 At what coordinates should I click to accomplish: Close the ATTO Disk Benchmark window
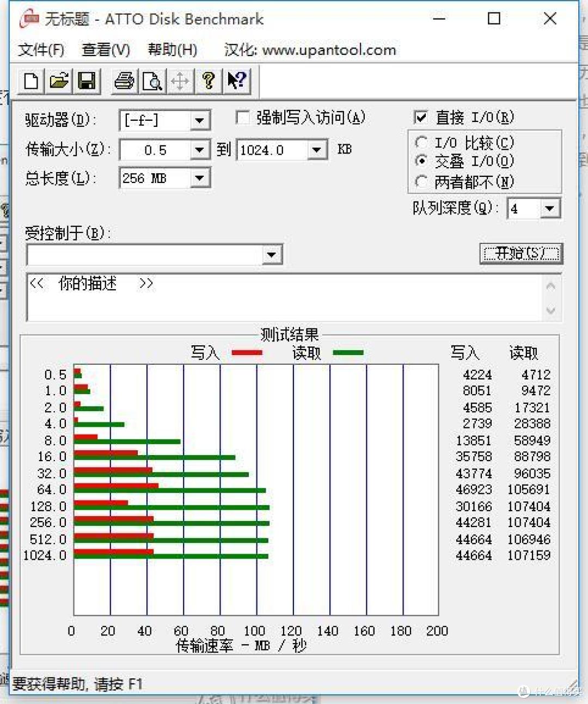click(x=550, y=19)
